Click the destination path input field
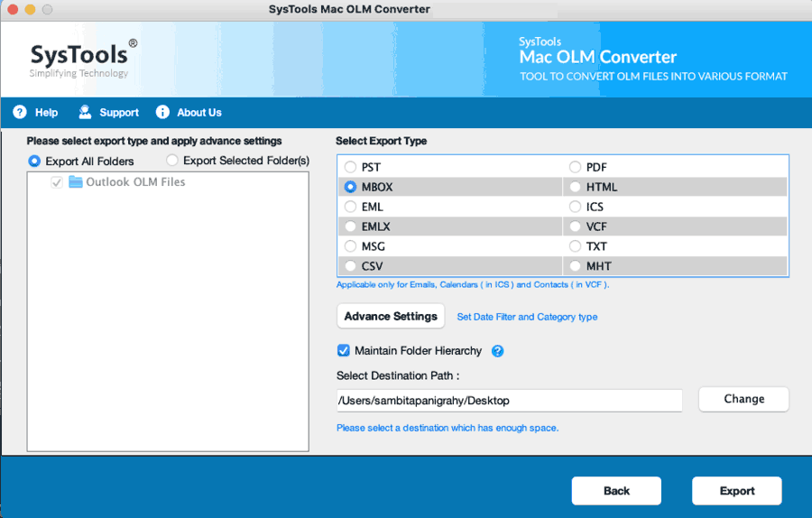Image resolution: width=812 pixels, height=518 pixels. click(x=510, y=401)
